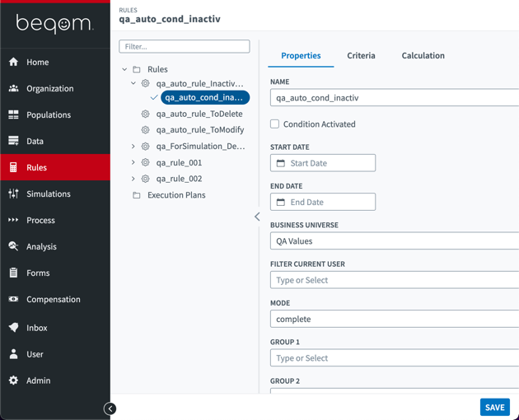Open Analysis using its magnifier icon
This screenshot has width=519, height=420.
(x=13, y=246)
